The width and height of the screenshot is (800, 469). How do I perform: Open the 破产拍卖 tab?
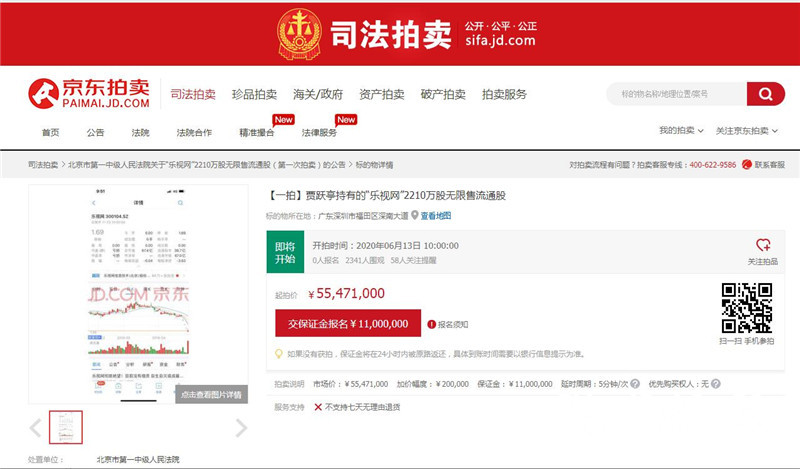(443, 94)
